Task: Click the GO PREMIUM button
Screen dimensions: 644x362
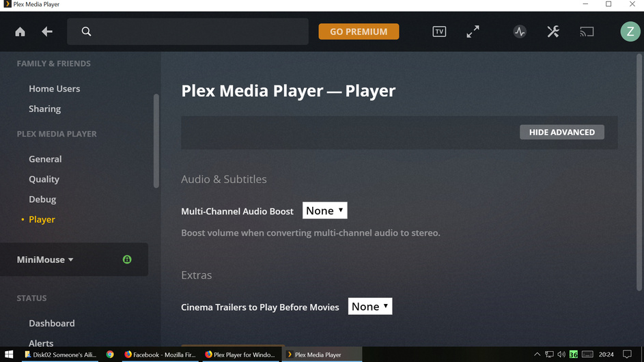Action: (359, 31)
